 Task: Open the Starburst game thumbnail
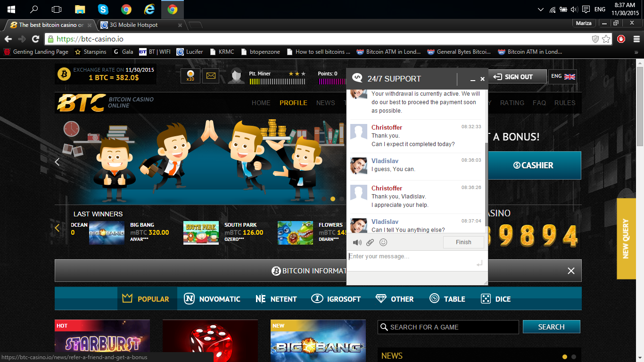[102, 341]
